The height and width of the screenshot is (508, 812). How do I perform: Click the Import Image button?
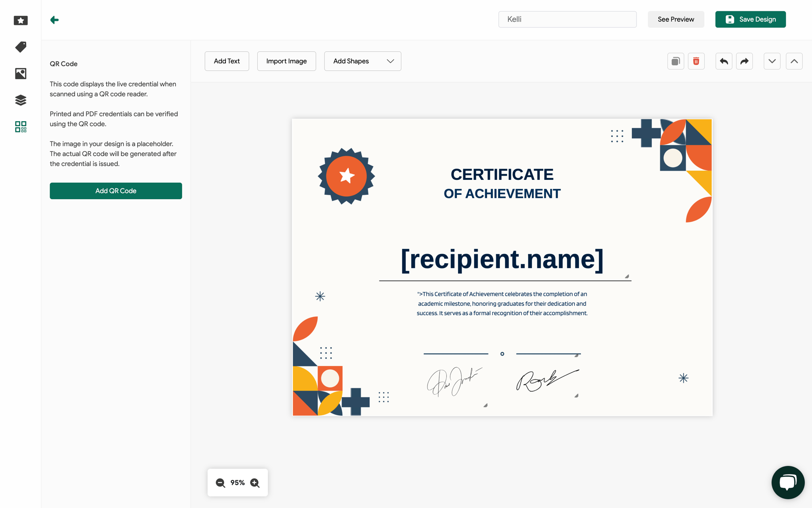(x=286, y=61)
